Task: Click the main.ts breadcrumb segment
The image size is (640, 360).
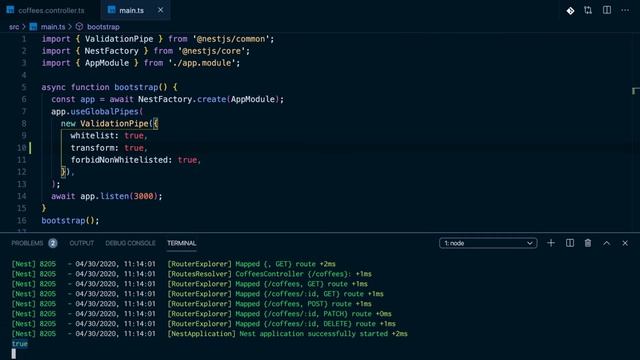Action: point(53,27)
